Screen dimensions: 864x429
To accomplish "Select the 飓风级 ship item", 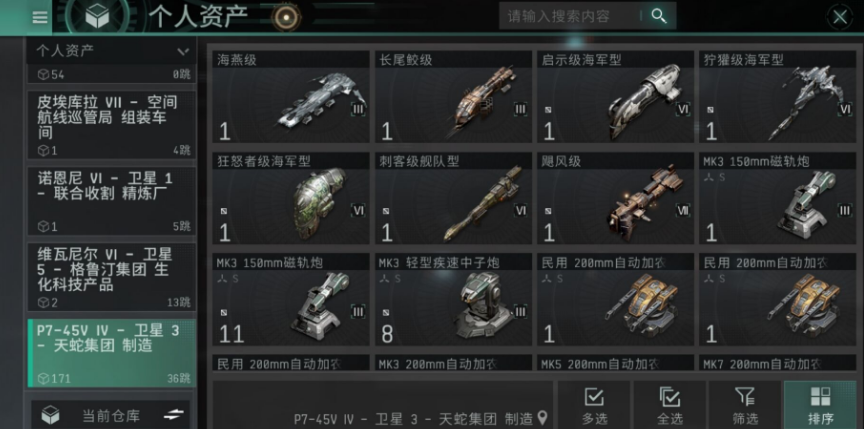I will tap(615, 198).
